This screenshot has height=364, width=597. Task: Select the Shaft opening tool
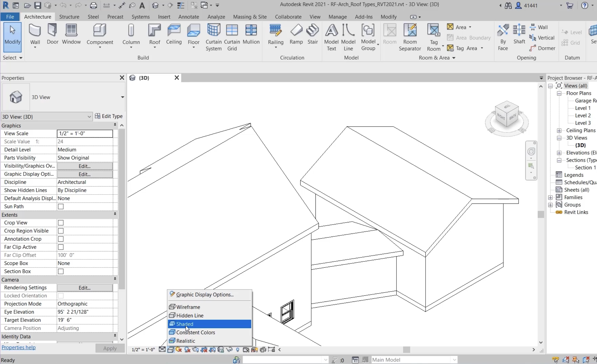coord(519,34)
